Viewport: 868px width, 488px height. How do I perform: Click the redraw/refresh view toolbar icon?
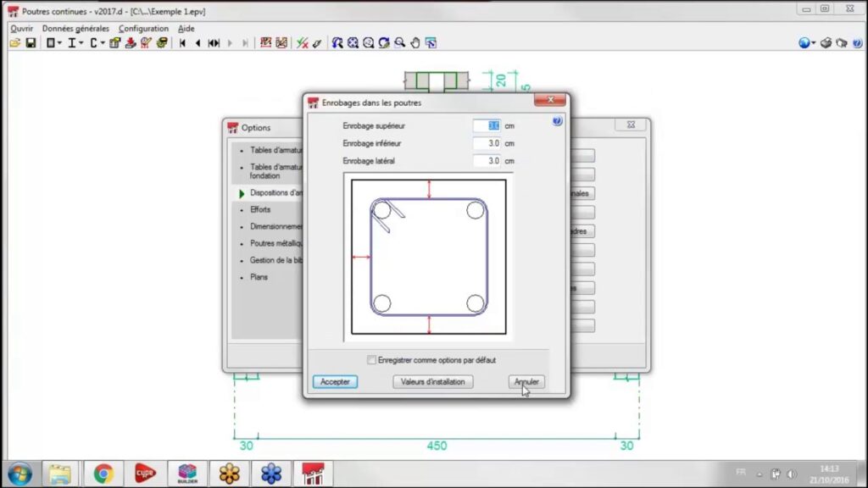(384, 42)
